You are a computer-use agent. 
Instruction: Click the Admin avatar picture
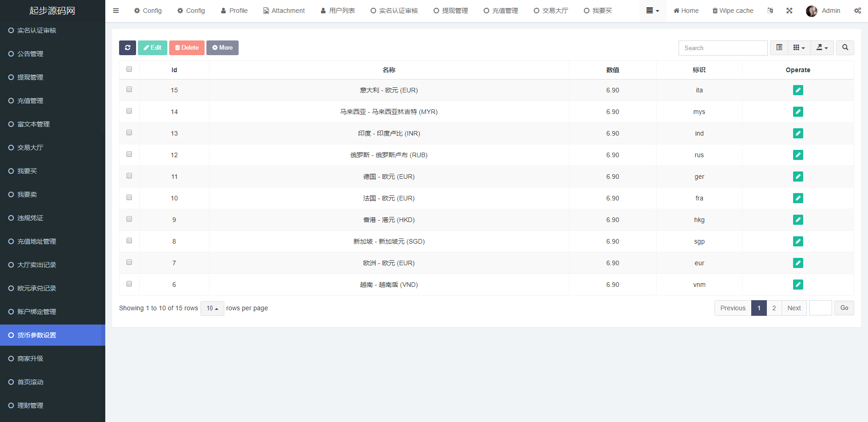(x=811, y=11)
